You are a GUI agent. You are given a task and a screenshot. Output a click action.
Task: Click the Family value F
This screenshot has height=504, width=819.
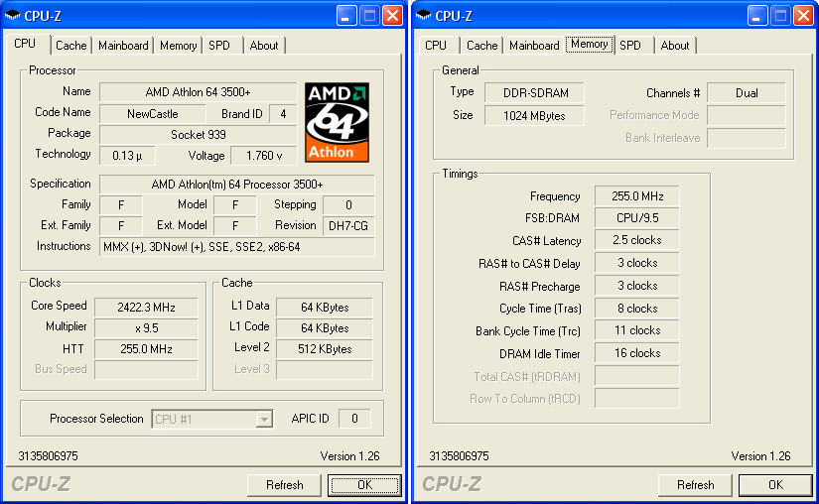point(121,205)
